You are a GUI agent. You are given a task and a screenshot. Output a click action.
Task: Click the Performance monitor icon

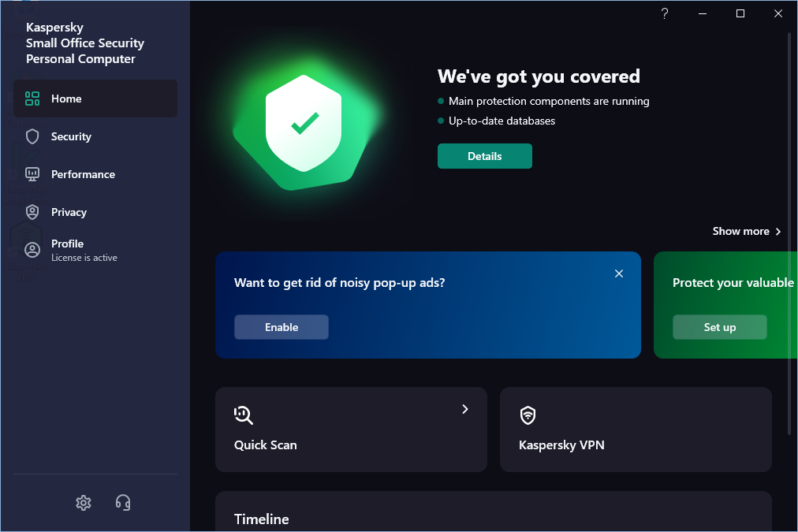tap(32, 174)
